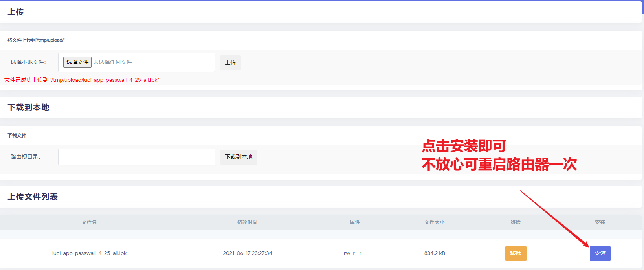The width and height of the screenshot is (644, 270).
Task: Click the orange 移除 remove button
Action: point(516,253)
